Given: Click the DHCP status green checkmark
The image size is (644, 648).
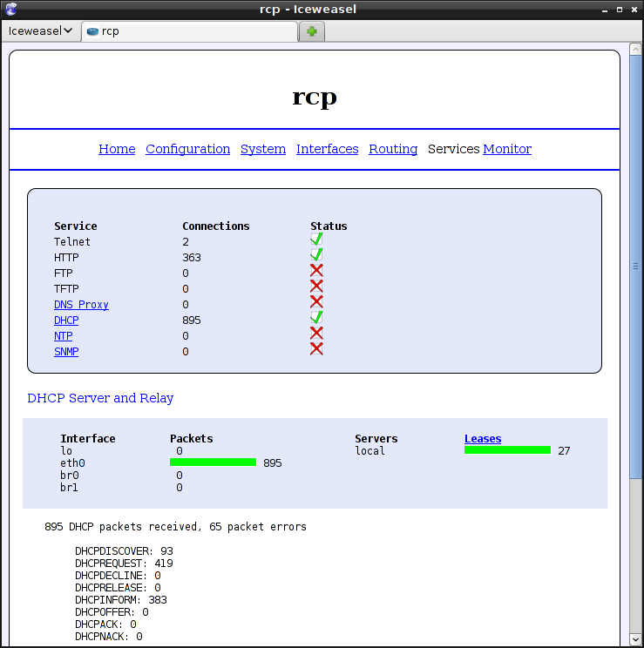Looking at the screenshot, I should click(316, 318).
